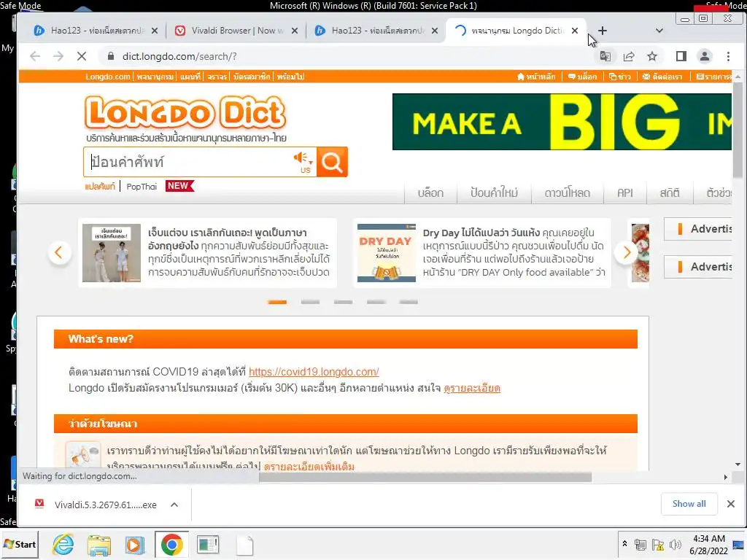
Task: Click the vertical page scrollbar thumb
Action: pyautogui.click(x=738, y=130)
